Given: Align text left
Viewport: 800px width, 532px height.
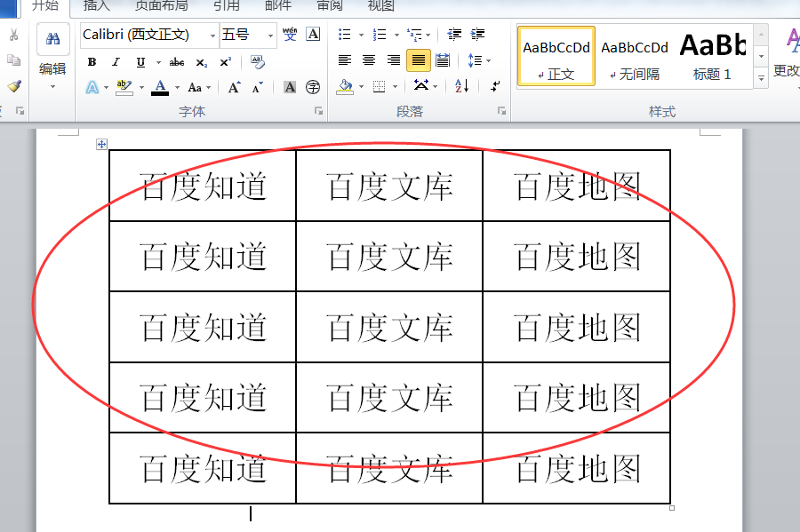Looking at the screenshot, I should [x=344, y=60].
